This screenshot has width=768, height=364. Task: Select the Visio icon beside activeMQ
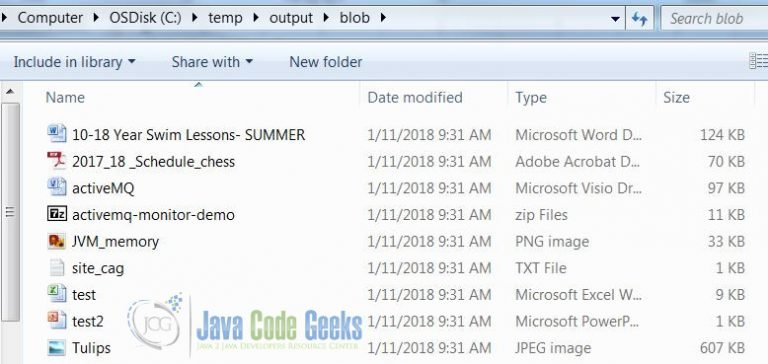(57, 187)
